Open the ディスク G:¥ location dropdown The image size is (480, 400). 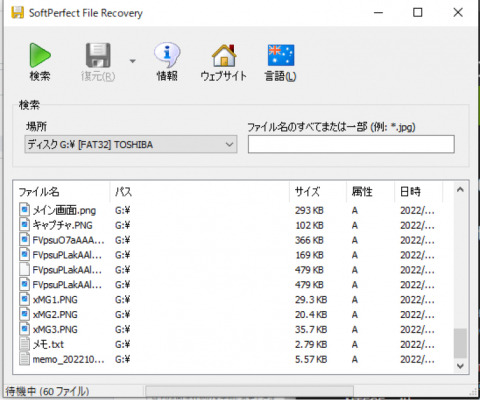click(131, 144)
